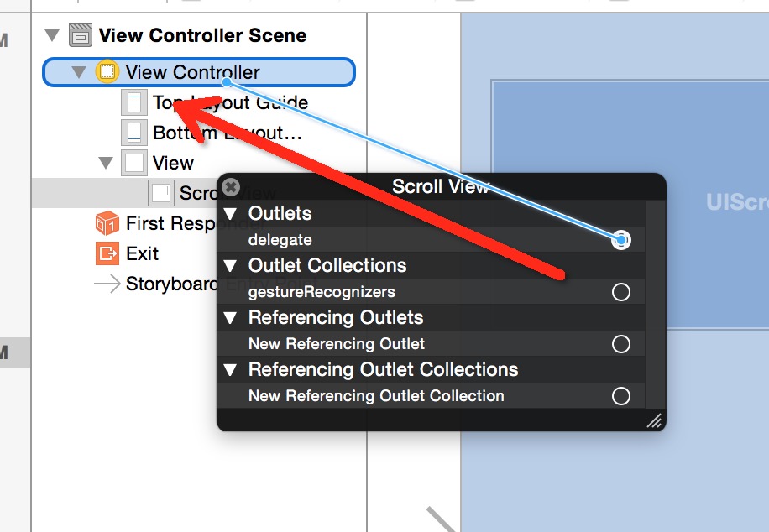Click the delegate outlet connection circle
Screen dimensions: 769x532
(621, 240)
